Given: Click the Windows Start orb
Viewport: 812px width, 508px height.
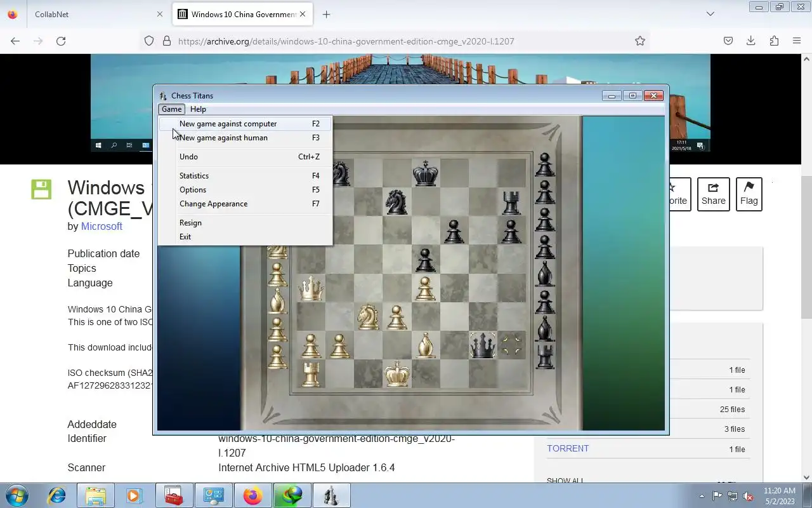Looking at the screenshot, I should [x=16, y=495].
